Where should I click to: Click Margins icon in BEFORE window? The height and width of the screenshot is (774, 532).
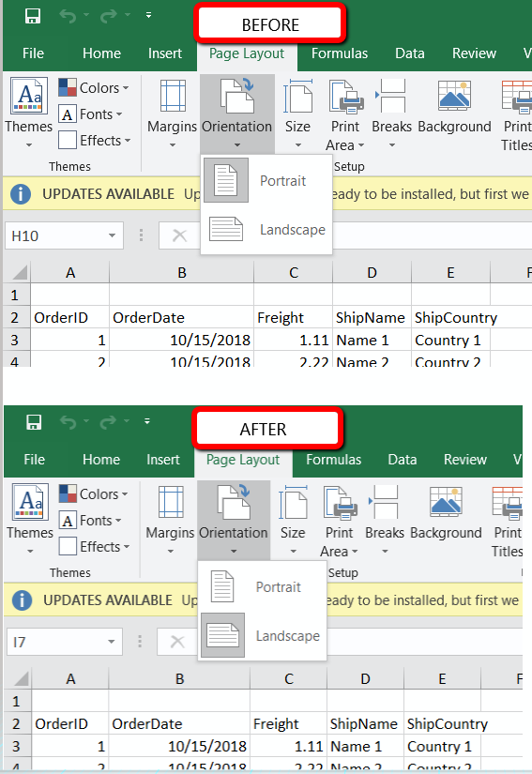pos(173,96)
